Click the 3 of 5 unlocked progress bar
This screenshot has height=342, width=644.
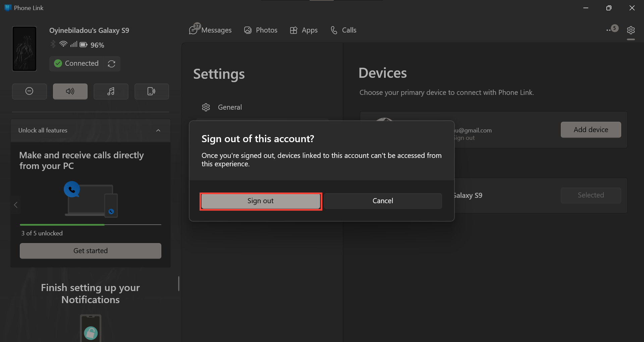click(x=90, y=225)
